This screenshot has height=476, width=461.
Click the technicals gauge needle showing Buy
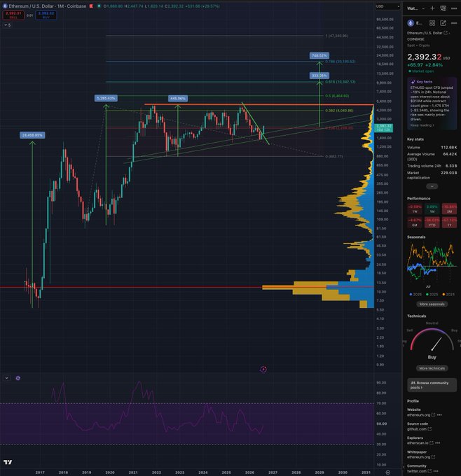(x=436, y=344)
